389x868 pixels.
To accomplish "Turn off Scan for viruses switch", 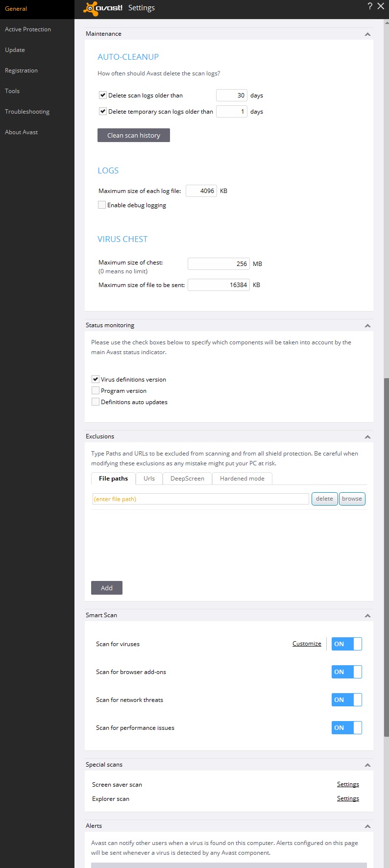I will click(347, 644).
